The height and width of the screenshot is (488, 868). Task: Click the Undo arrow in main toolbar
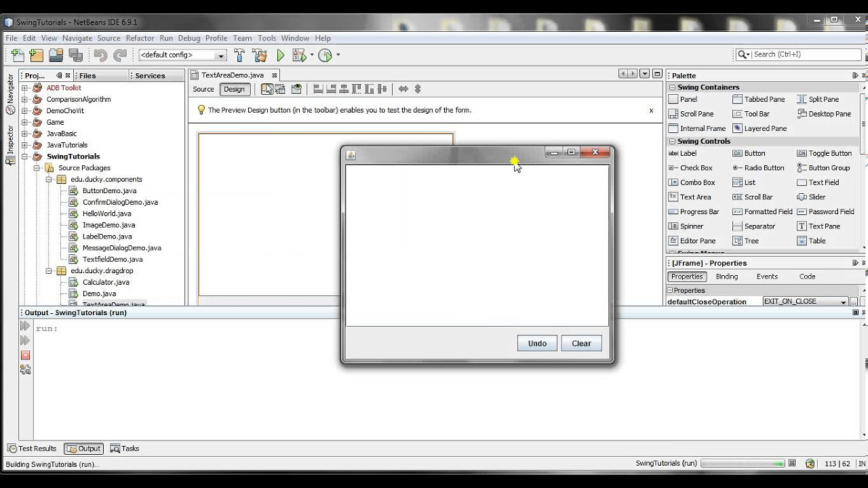pyautogui.click(x=100, y=55)
